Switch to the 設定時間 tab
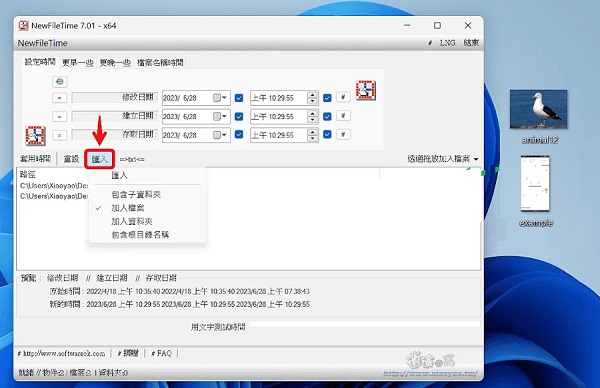 tap(40, 62)
